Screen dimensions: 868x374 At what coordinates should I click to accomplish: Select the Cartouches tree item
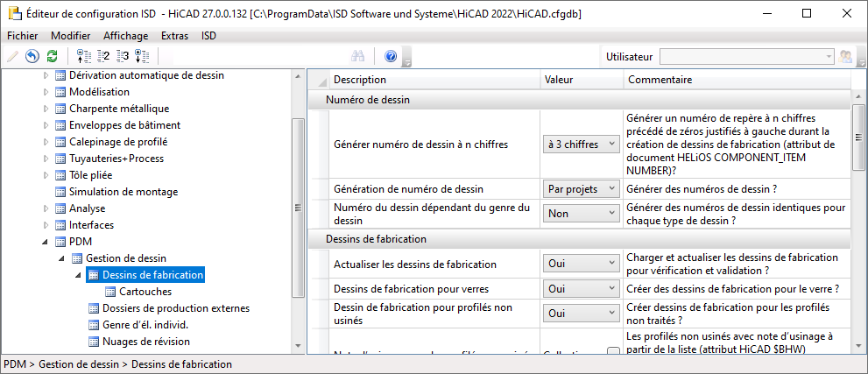[145, 292]
